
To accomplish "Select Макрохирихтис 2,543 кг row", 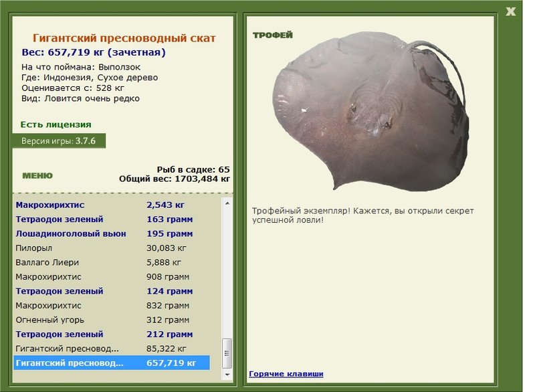I will point(112,205).
